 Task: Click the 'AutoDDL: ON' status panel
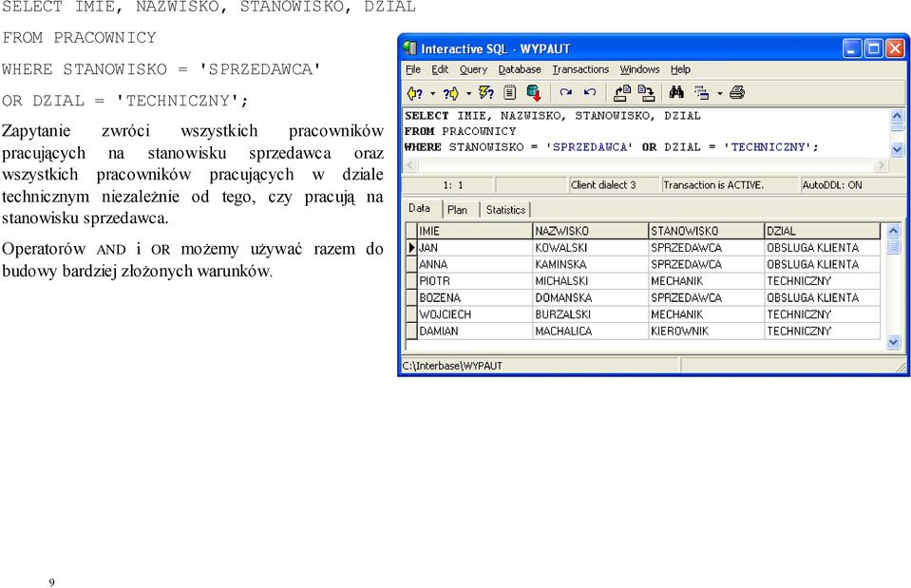tap(852, 185)
